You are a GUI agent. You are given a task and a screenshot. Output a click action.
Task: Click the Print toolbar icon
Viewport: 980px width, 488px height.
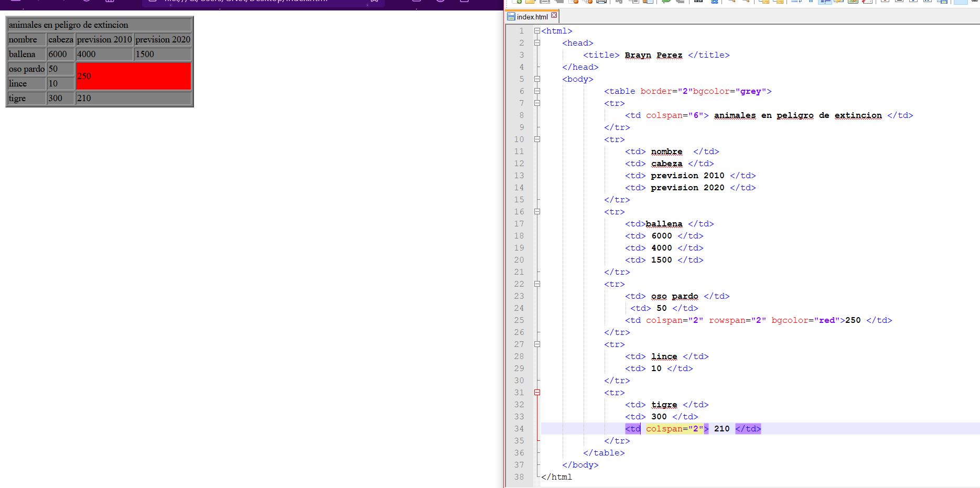click(601, 2)
